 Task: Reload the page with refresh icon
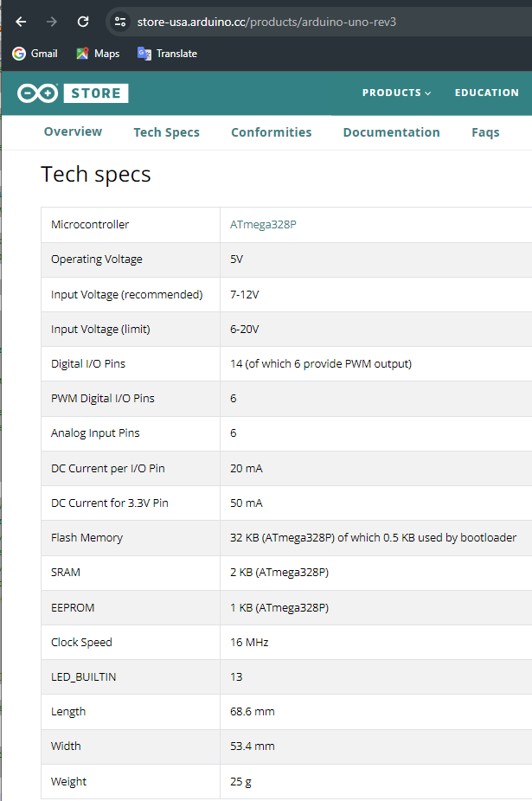click(83, 22)
